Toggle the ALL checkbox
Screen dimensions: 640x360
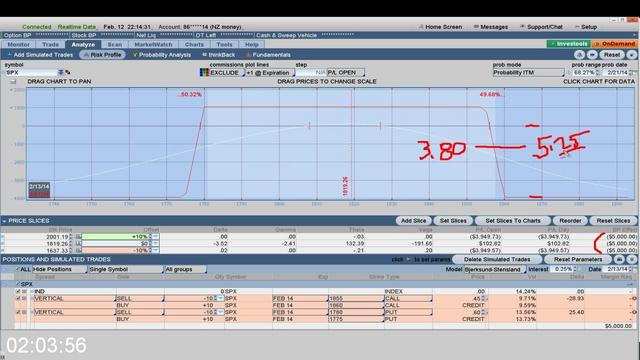(17, 269)
